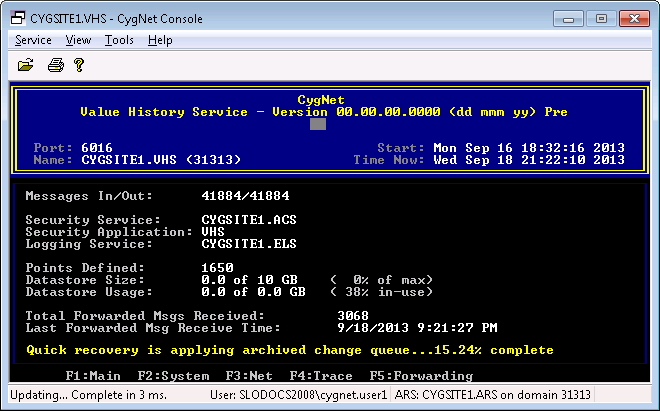Screen dimensions: 660x411
Task: Click the Points Defined value 1650
Action: click(217, 268)
